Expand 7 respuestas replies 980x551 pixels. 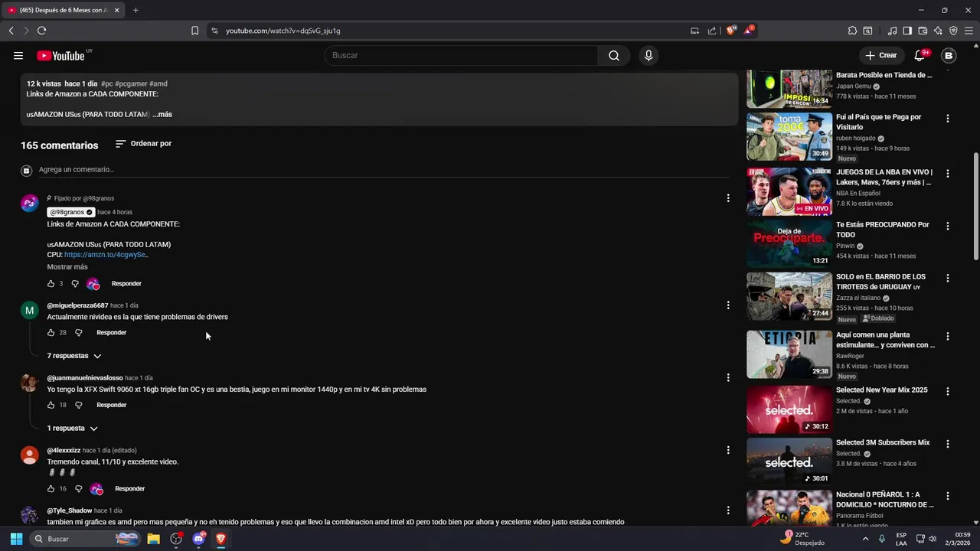tap(74, 356)
